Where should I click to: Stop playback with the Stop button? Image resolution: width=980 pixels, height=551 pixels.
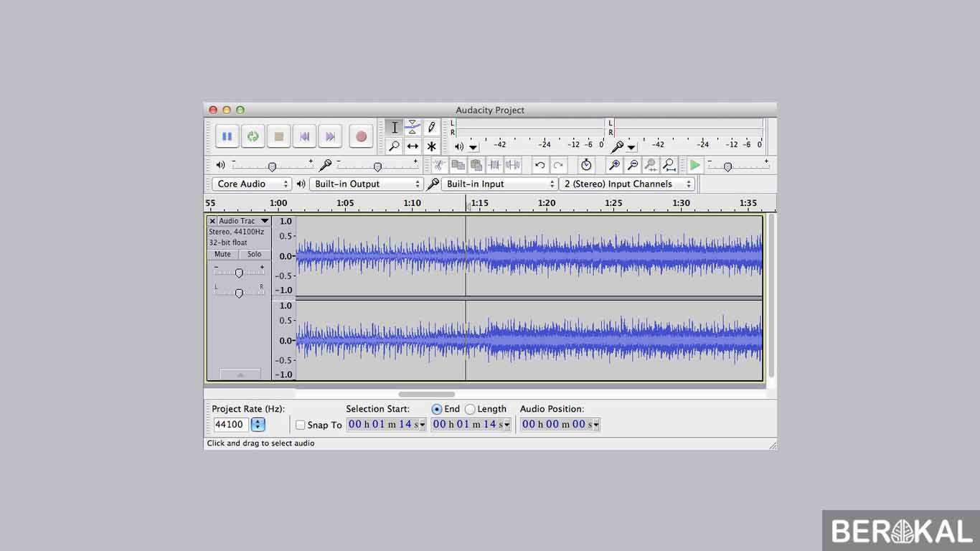(279, 136)
